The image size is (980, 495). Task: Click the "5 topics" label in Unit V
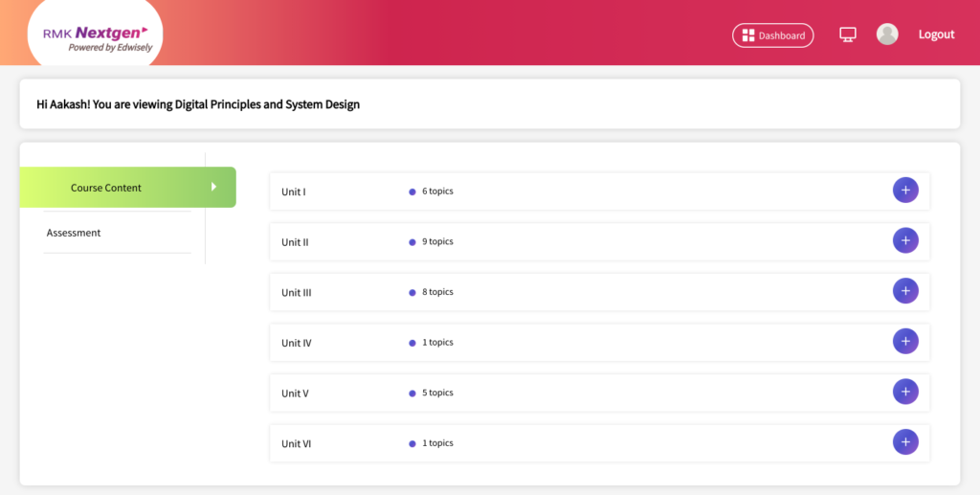(437, 394)
